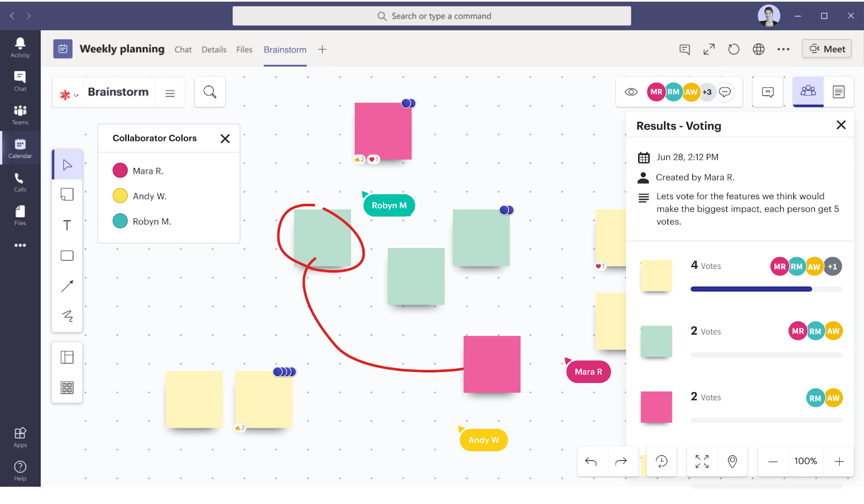The height and width of the screenshot is (504, 864).
Task: Open the Details tab
Action: (x=214, y=49)
